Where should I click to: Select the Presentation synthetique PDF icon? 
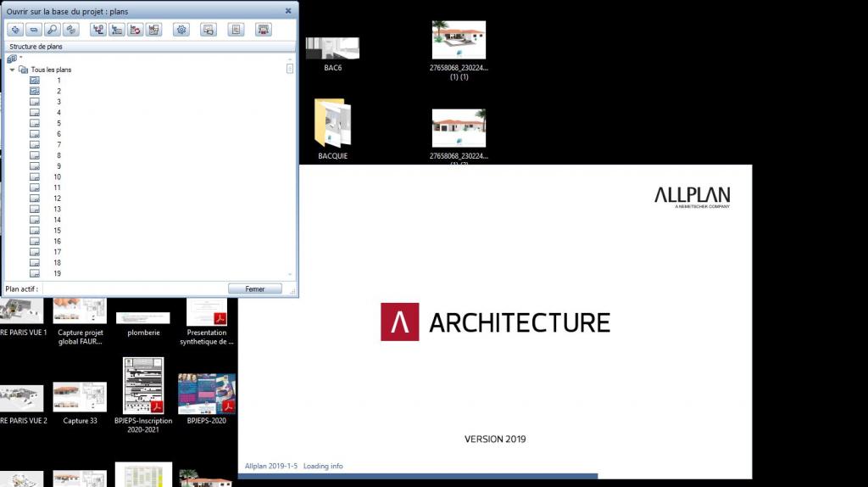207,322
